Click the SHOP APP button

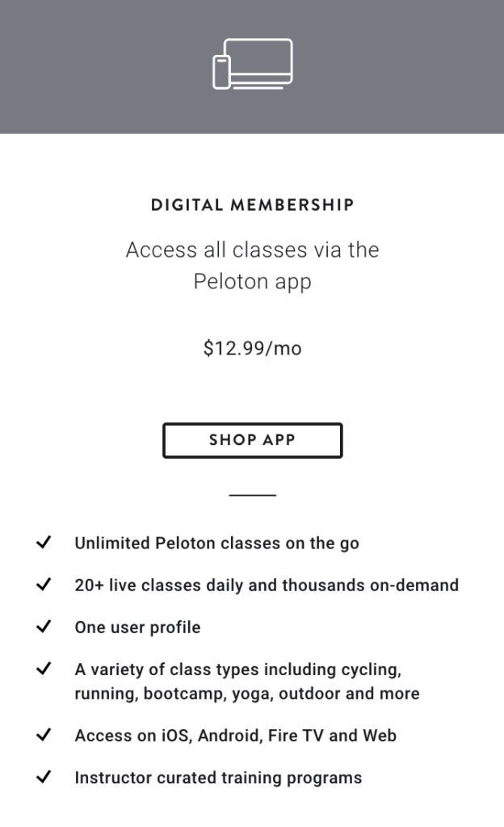[x=253, y=440]
